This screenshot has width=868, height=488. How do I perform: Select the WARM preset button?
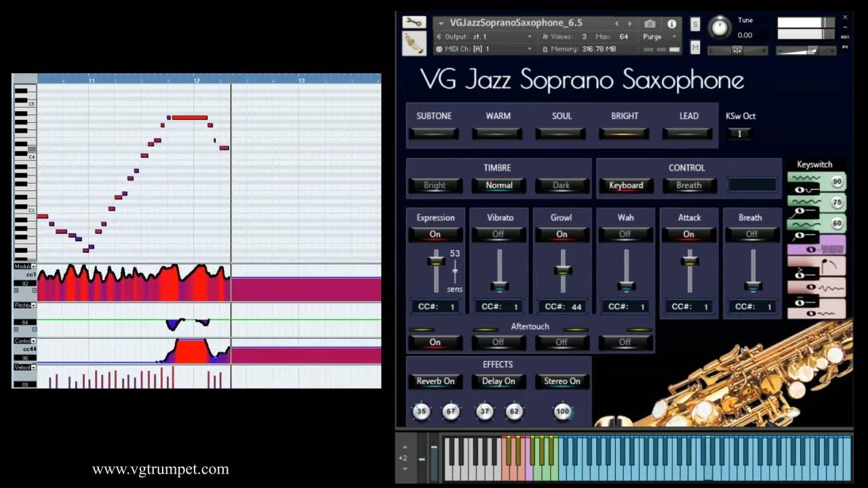tap(498, 134)
